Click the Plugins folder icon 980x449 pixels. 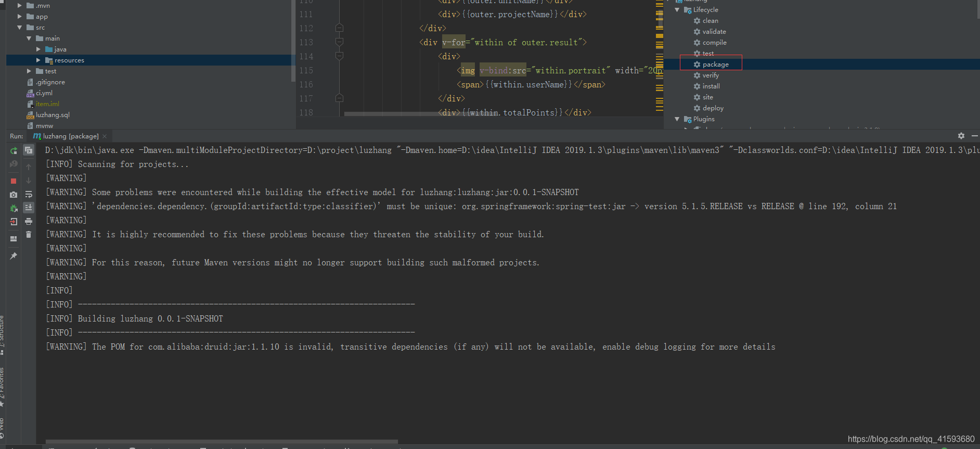[x=688, y=119]
